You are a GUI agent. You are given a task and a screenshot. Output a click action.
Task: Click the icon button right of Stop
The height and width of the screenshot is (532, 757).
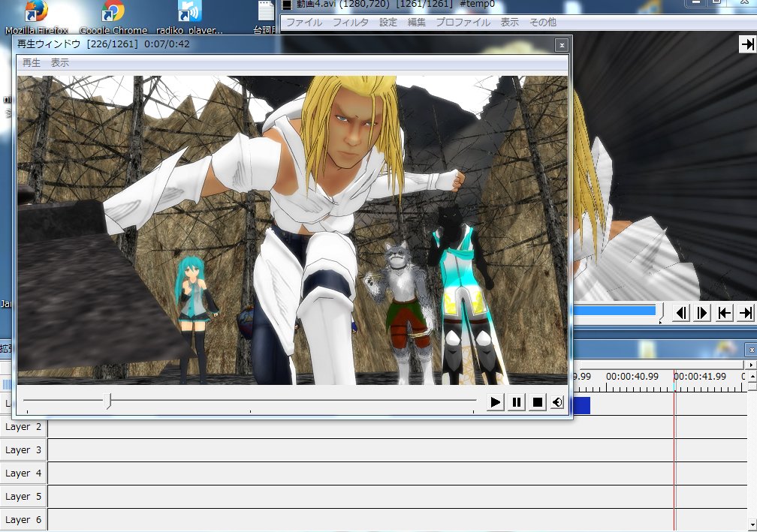click(x=557, y=401)
